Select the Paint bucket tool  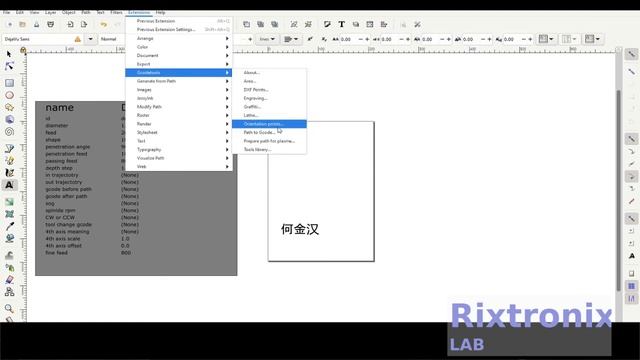[x=9, y=238]
